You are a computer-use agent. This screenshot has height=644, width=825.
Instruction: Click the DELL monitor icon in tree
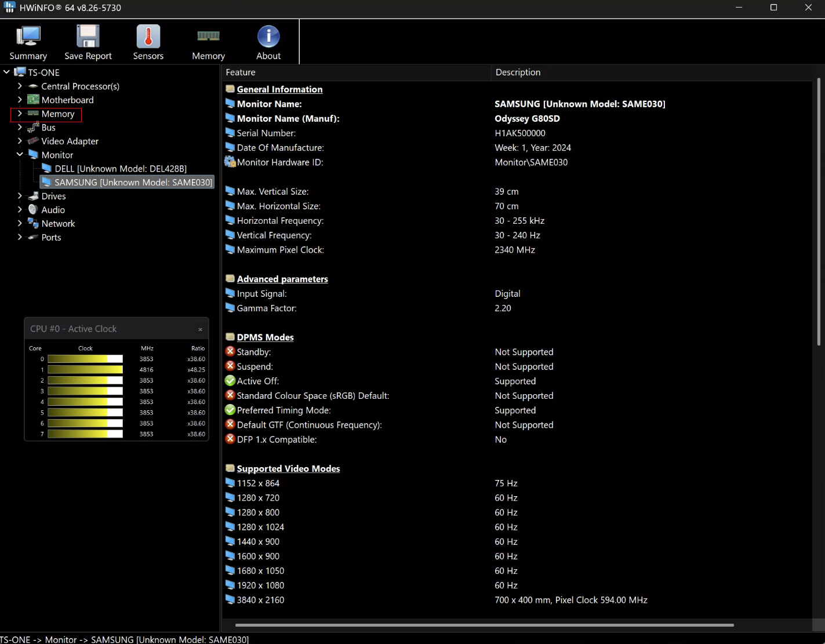47,168
